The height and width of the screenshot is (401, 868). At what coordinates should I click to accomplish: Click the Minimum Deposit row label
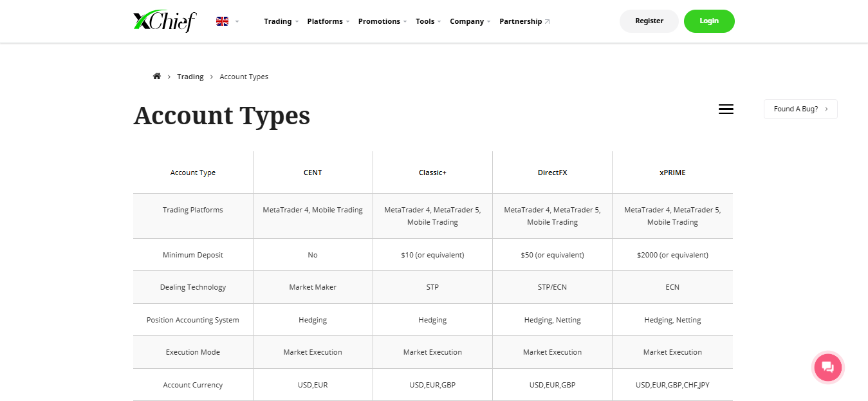(x=193, y=255)
